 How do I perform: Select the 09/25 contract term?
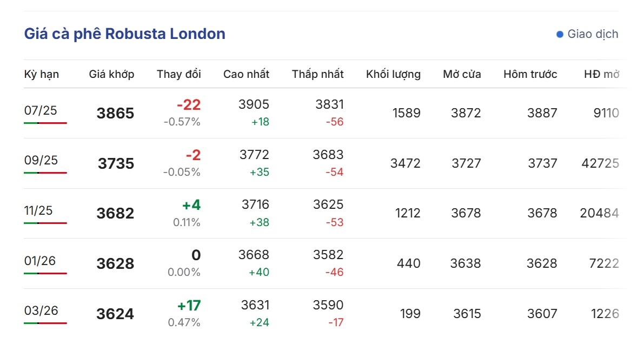click(x=41, y=160)
